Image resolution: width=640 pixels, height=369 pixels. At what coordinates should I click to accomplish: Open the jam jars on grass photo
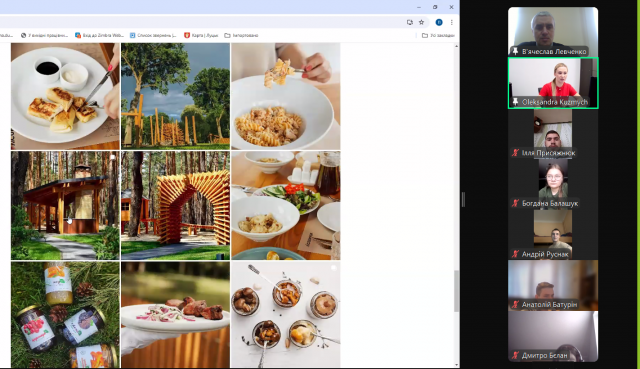point(65,315)
